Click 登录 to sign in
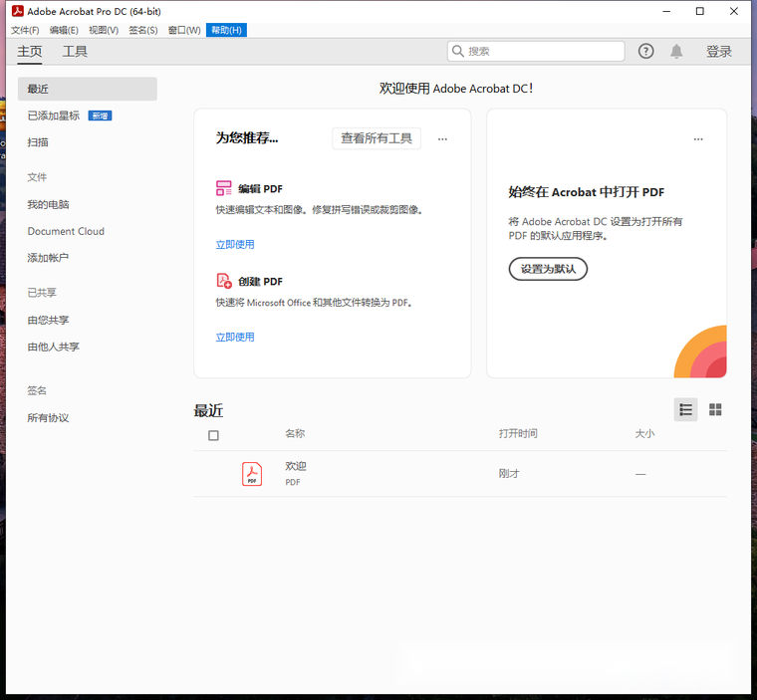 pyautogui.click(x=718, y=51)
